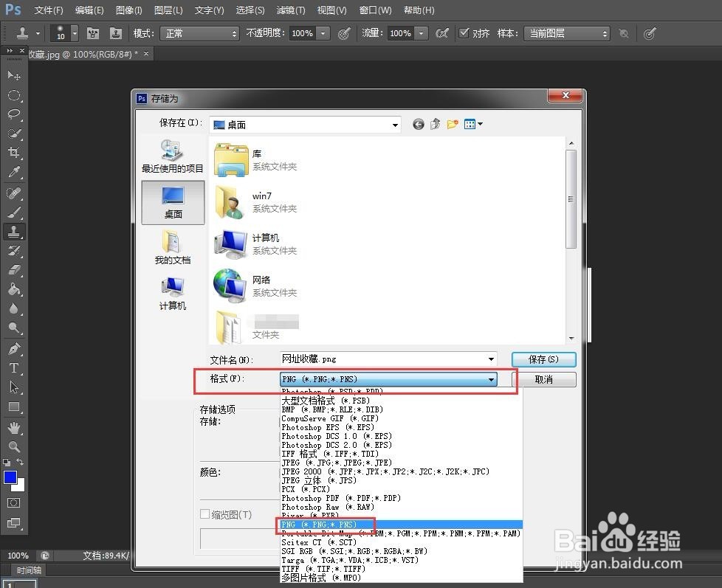Select the Hand tool
The image size is (722, 588).
pyautogui.click(x=14, y=428)
